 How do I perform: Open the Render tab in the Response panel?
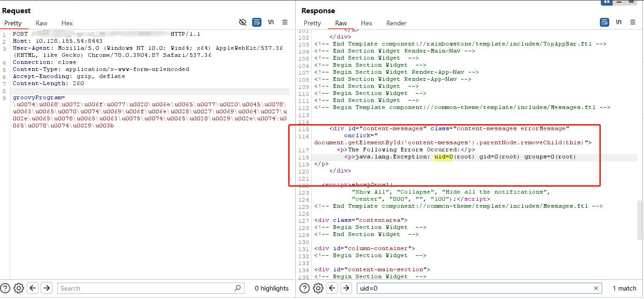point(396,23)
